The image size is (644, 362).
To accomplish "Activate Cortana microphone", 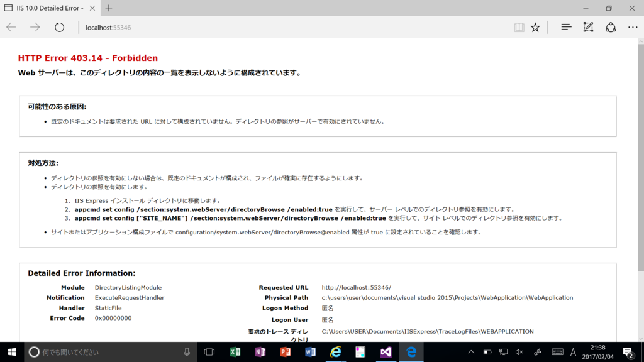I will 187,352.
